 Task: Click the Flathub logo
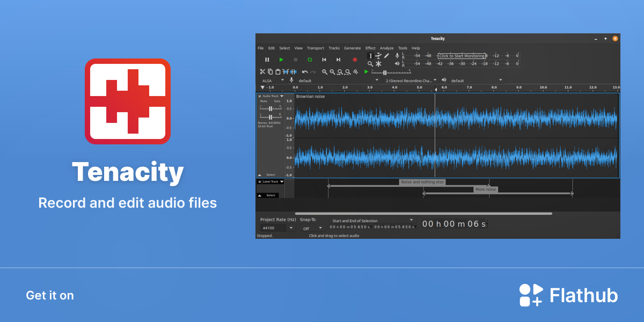tap(569, 295)
